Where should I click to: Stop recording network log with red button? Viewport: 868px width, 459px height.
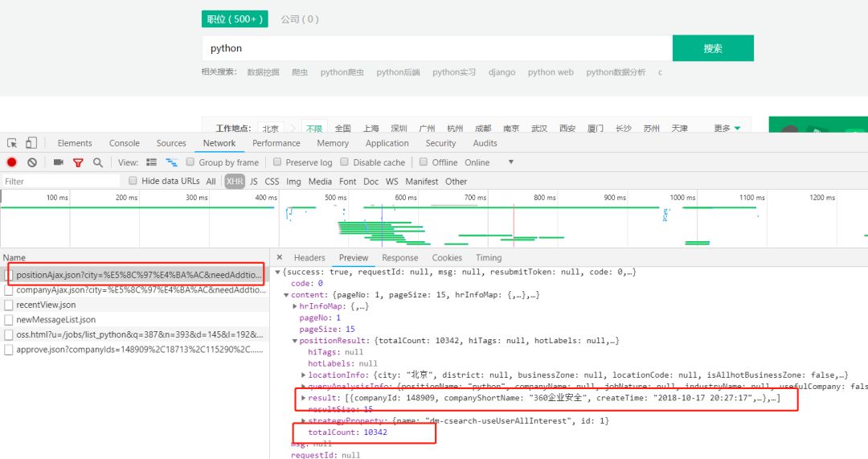coord(12,162)
